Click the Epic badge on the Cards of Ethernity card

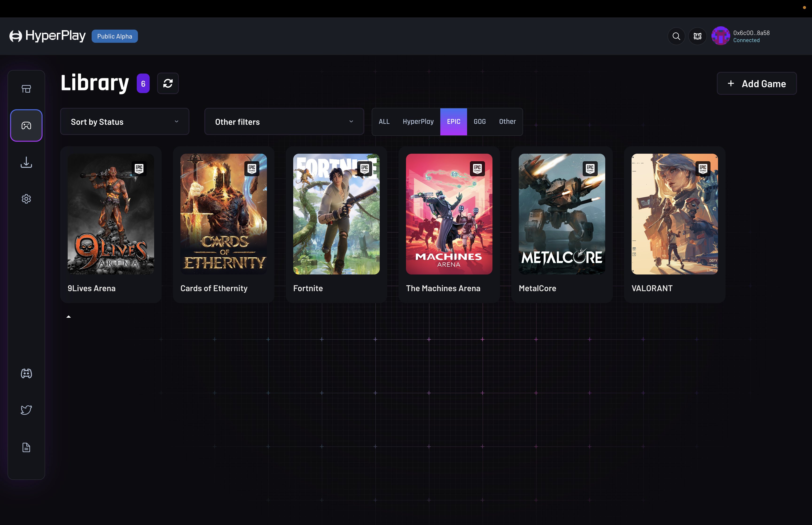(x=252, y=168)
